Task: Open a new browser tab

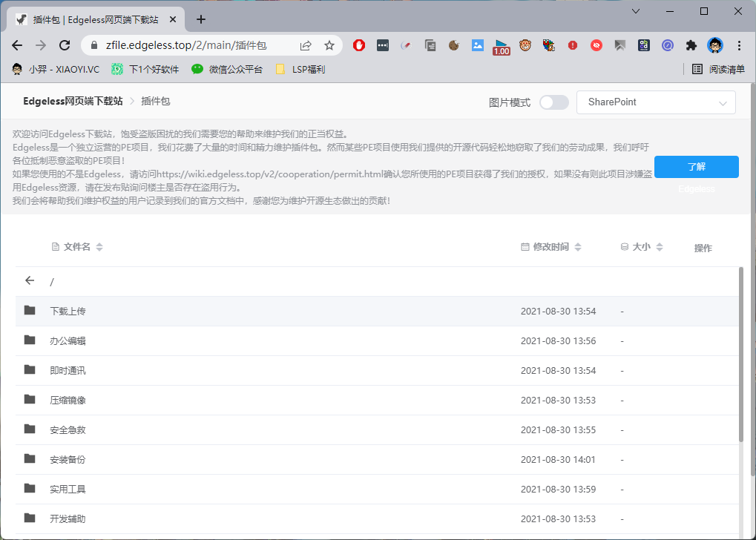Action: click(200, 19)
